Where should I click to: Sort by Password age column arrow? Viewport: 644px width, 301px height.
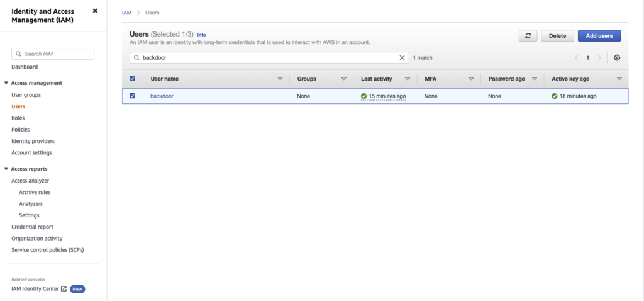point(535,79)
